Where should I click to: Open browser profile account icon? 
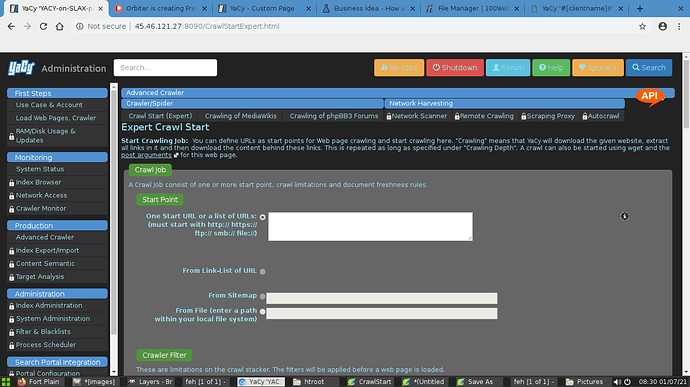662,26
